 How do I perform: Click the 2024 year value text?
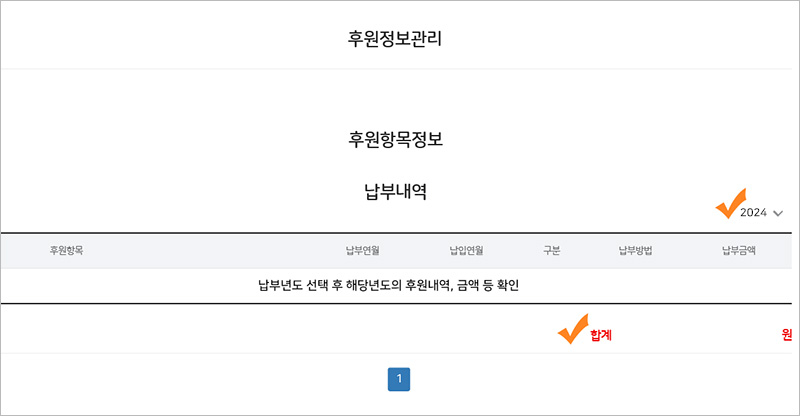click(754, 213)
